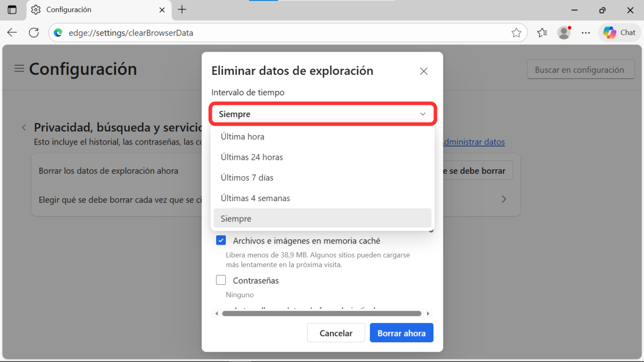The image size is (644, 362).
Task: Close the Eliminar datos de exploración dialog
Action: tap(424, 71)
